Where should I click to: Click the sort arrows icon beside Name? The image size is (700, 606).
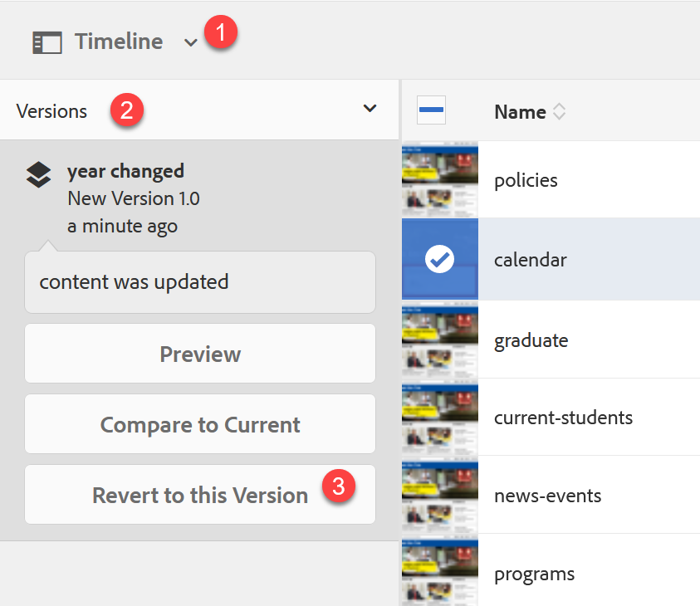click(x=560, y=112)
